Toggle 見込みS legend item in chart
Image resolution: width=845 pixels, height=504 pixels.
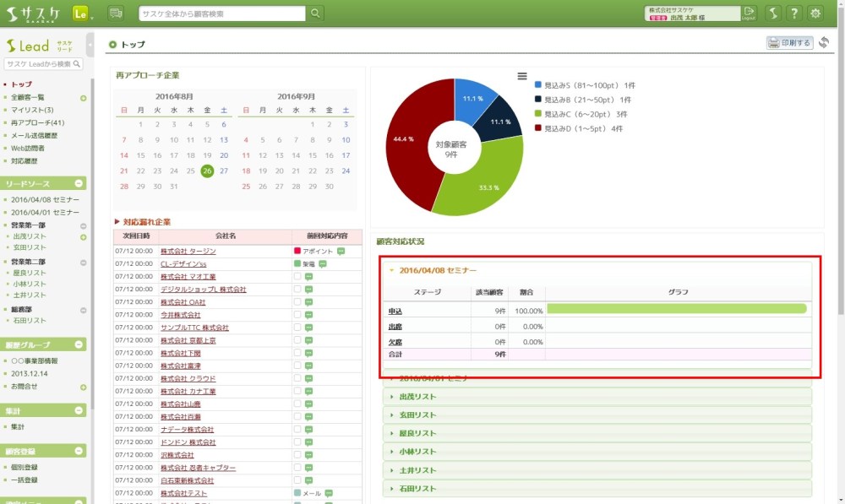pyautogui.click(x=583, y=85)
